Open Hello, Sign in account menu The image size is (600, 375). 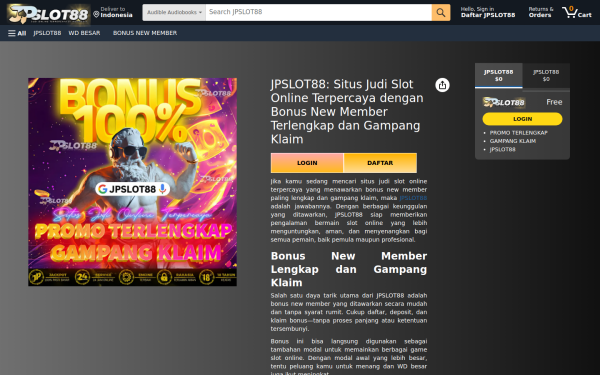tap(488, 12)
